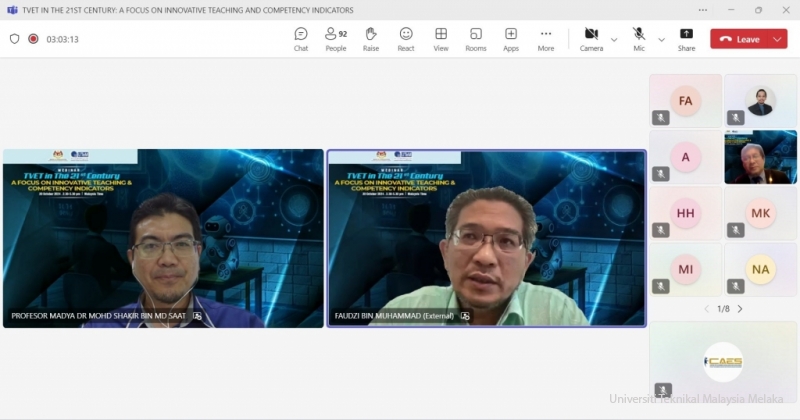Click the shield security icon

pyautogui.click(x=14, y=39)
